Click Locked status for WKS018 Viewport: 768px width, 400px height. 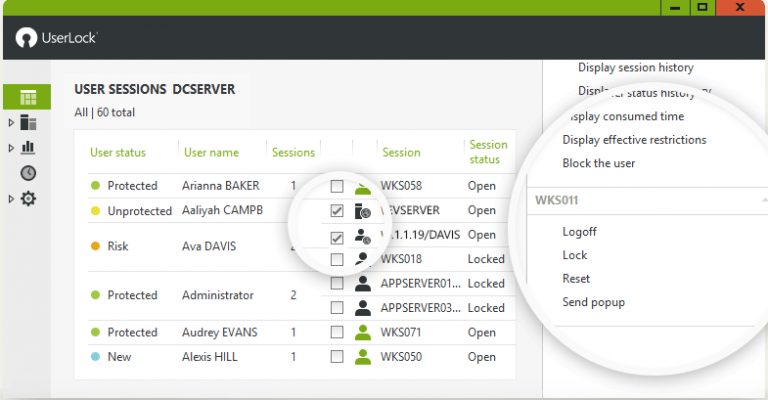click(486, 259)
